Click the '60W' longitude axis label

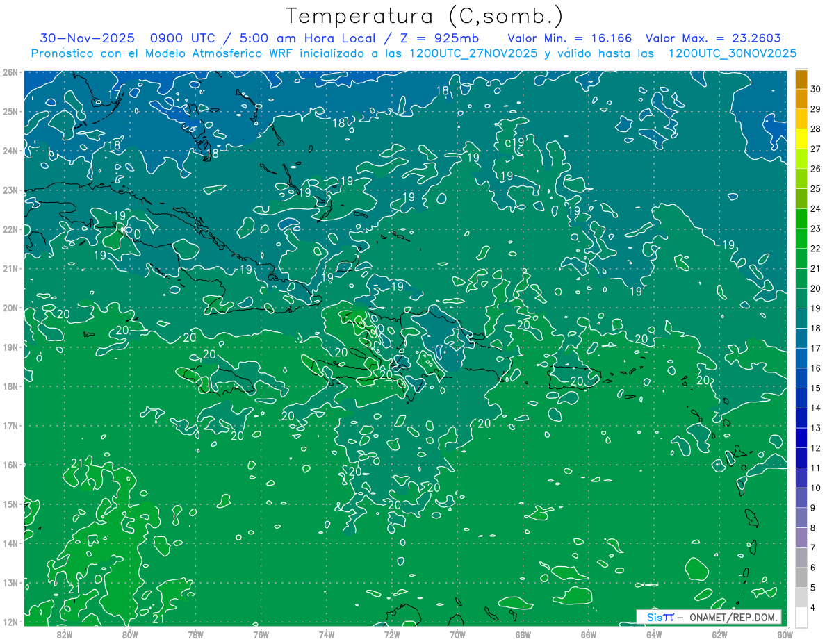[785, 634]
